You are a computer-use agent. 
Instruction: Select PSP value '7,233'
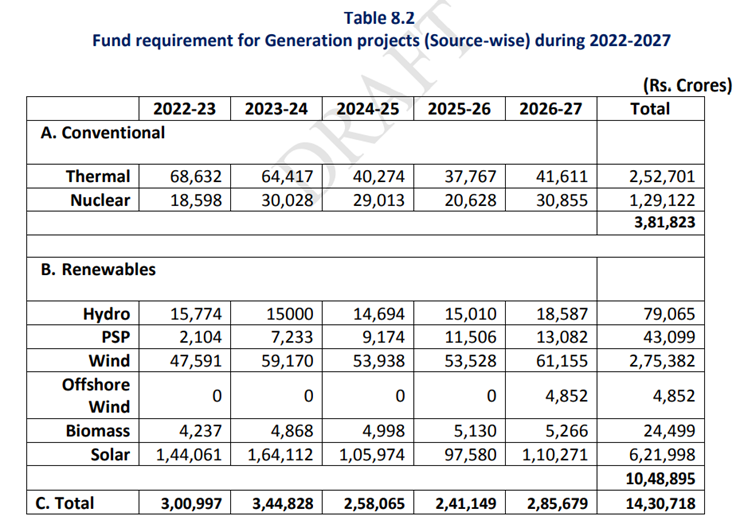[292, 337]
